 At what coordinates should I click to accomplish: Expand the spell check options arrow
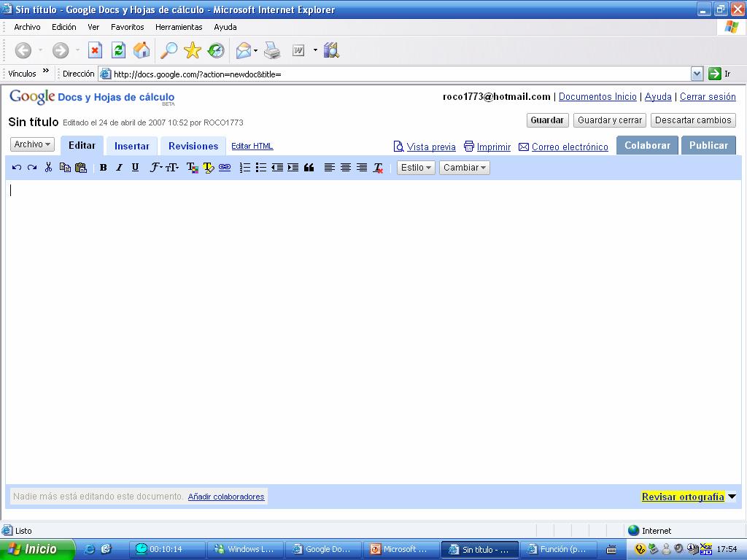[x=732, y=497]
